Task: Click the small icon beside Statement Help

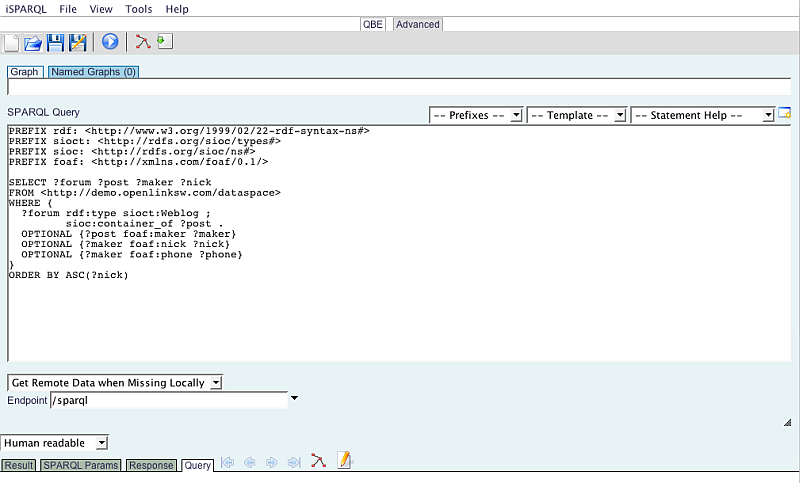Action: pyautogui.click(x=784, y=114)
